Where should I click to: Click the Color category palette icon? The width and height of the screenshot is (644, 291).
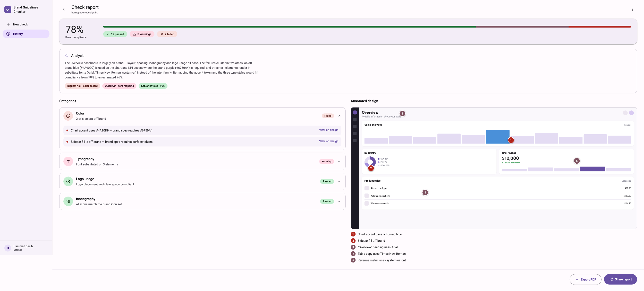tap(68, 116)
